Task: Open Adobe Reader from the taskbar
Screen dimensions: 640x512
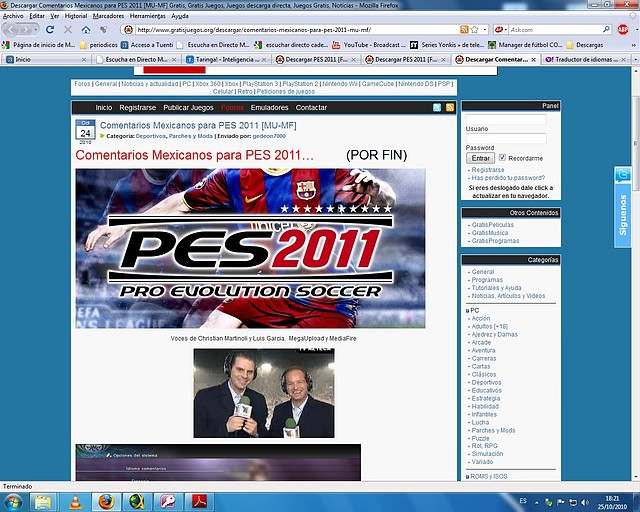Action: [x=199, y=502]
